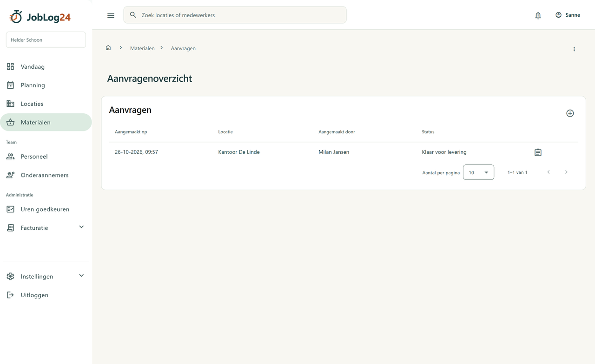Open the three-dot more options menu
Screen dimensions: 595x364
574,49
